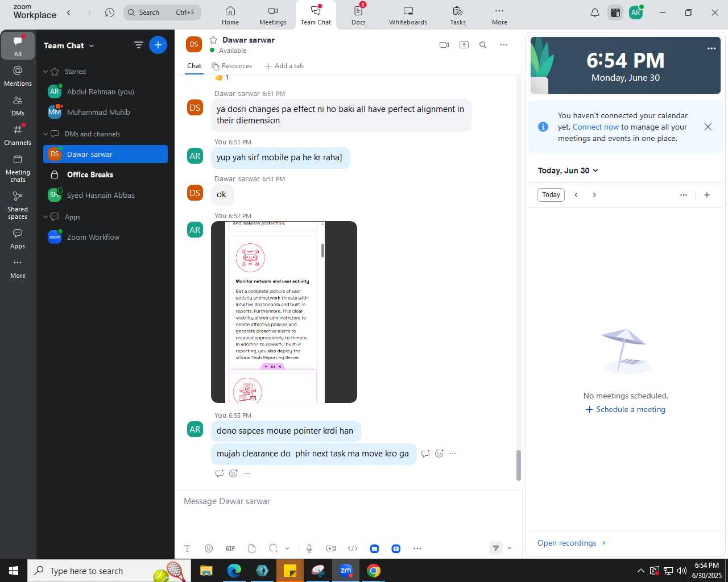Open more message toolbar options ellipsis
The height and width of the screenshot is (582, 728).
click(x=417, y=548)
